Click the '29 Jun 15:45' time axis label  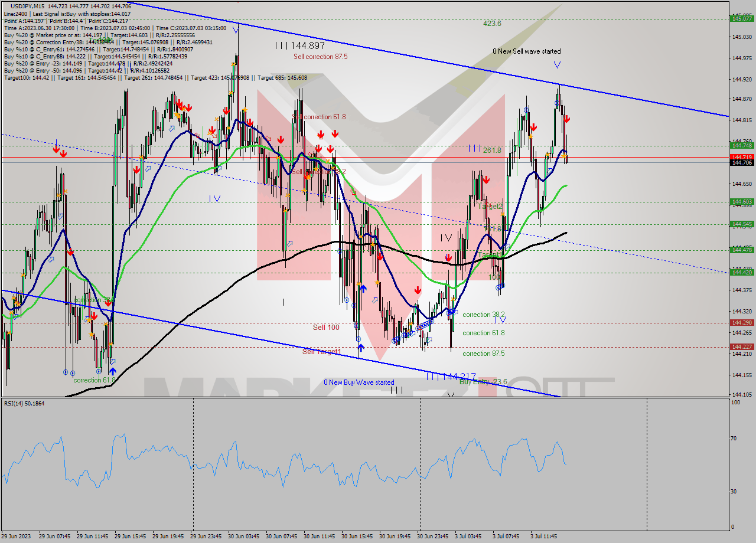[x=130, y=537]
